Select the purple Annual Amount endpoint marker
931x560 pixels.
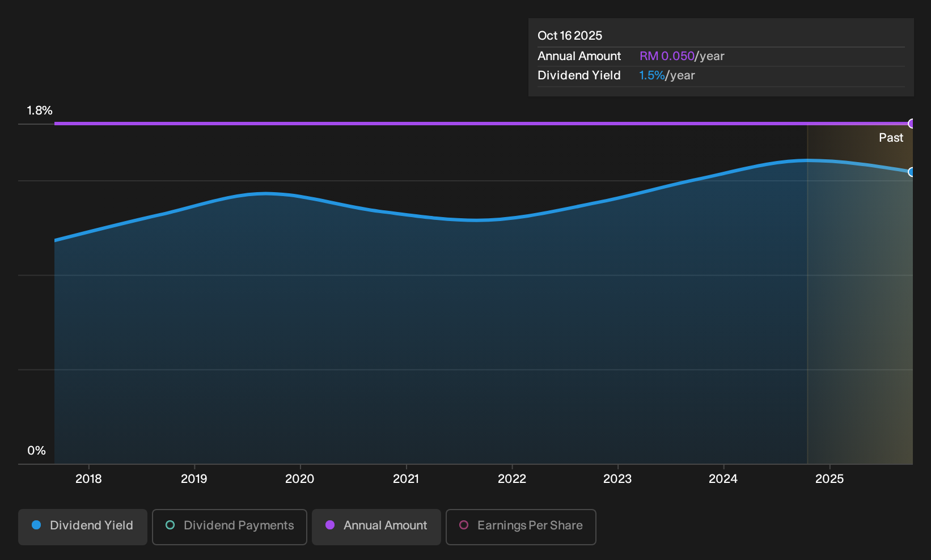(911, 124)
